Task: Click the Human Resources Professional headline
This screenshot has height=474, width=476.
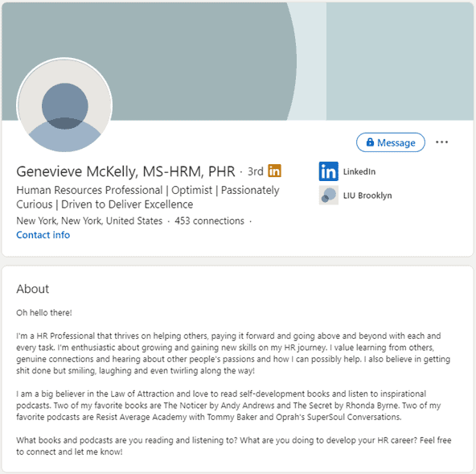Action: (148, 197)
